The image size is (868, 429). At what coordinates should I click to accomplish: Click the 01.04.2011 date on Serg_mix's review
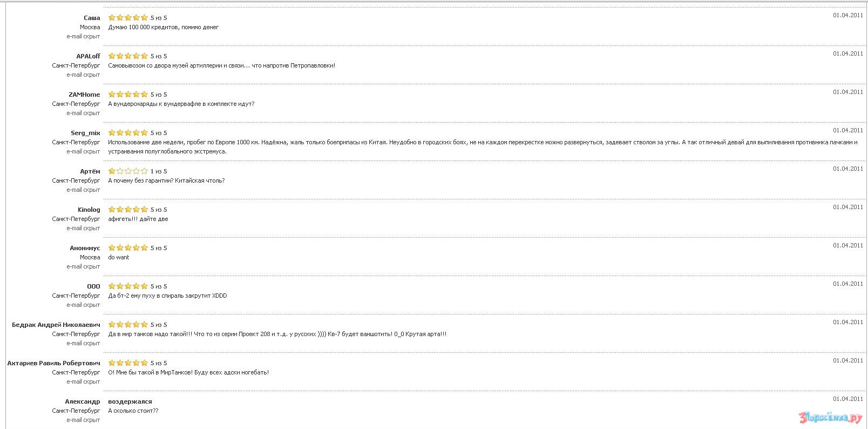[x=847, y=130]
